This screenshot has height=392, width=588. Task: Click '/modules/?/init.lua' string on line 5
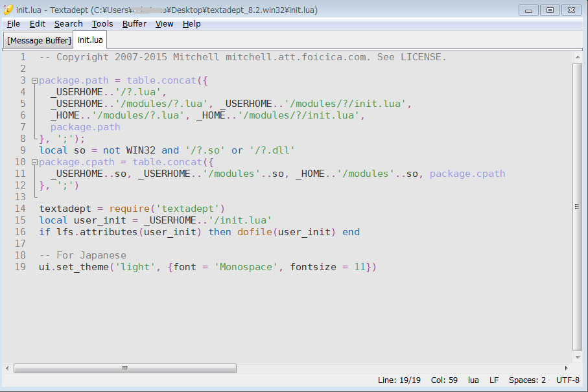tap(346, 104)
